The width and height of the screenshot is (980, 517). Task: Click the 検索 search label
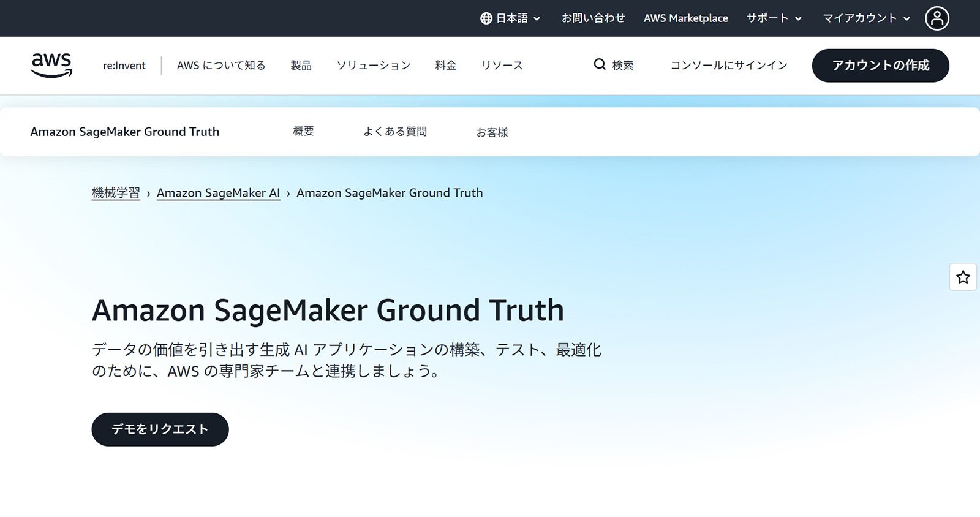623,66
